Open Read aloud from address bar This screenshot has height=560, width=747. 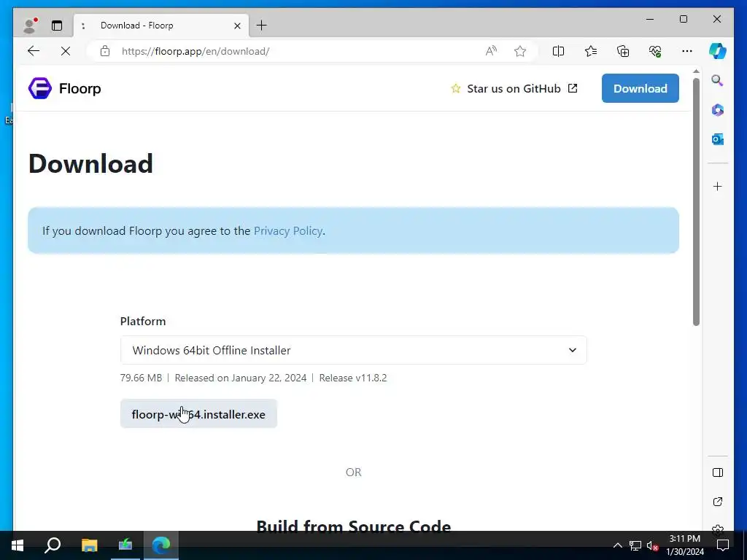click(491, 51)
